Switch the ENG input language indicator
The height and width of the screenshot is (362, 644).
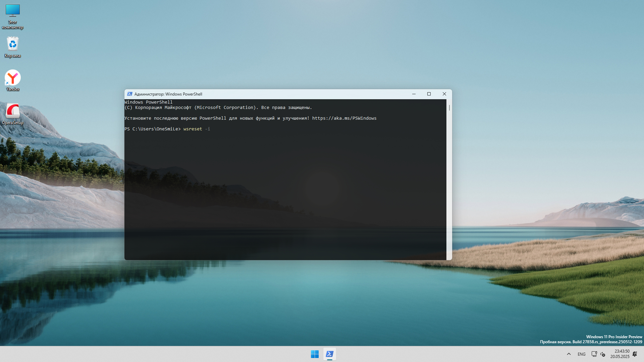(582, 354)
